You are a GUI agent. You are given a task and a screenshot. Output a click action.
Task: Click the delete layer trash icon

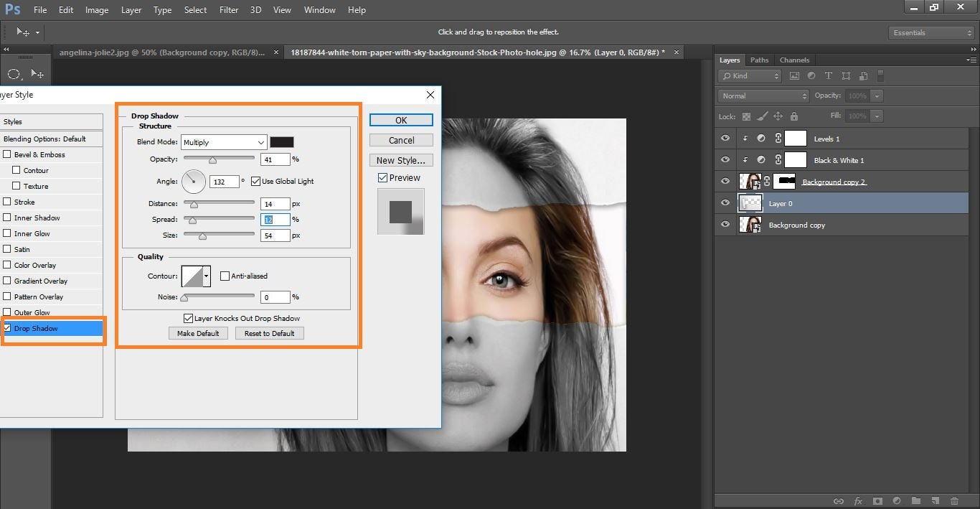pos(954,500)
